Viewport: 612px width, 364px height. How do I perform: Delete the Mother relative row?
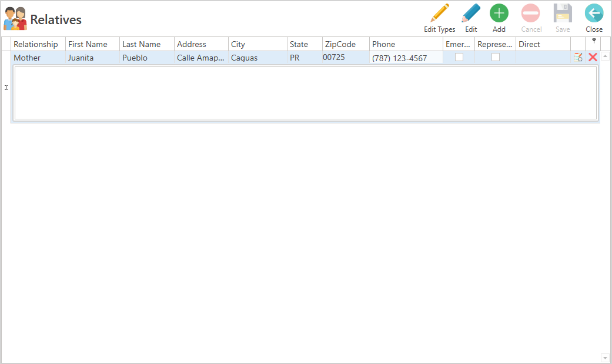click(593, 58)
